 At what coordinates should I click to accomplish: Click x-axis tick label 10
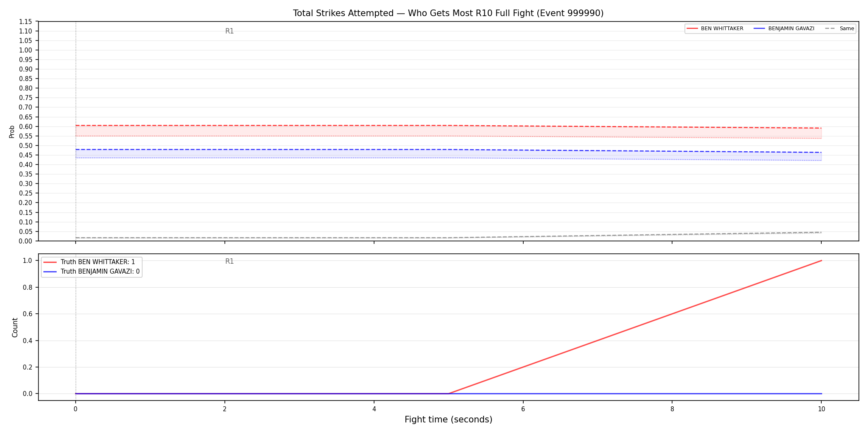[x=821, y=409]
